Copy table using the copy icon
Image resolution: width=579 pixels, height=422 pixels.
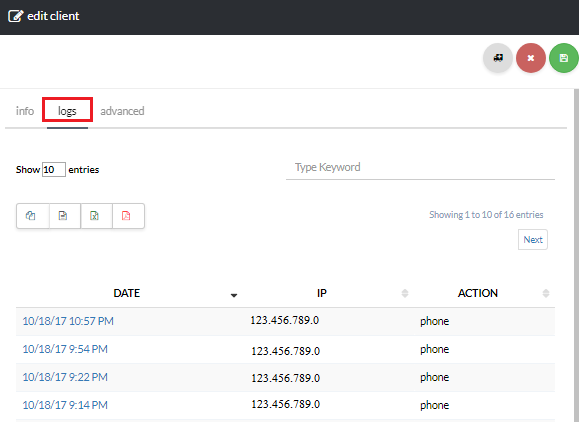pos(32,216)
